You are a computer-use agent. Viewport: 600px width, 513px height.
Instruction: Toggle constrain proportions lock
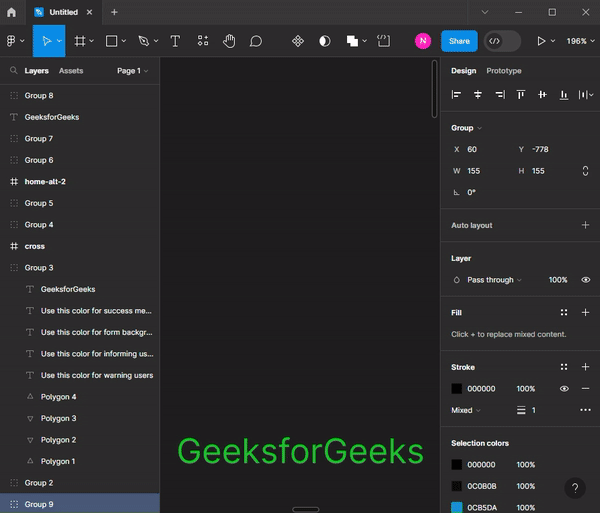(585, 171)
